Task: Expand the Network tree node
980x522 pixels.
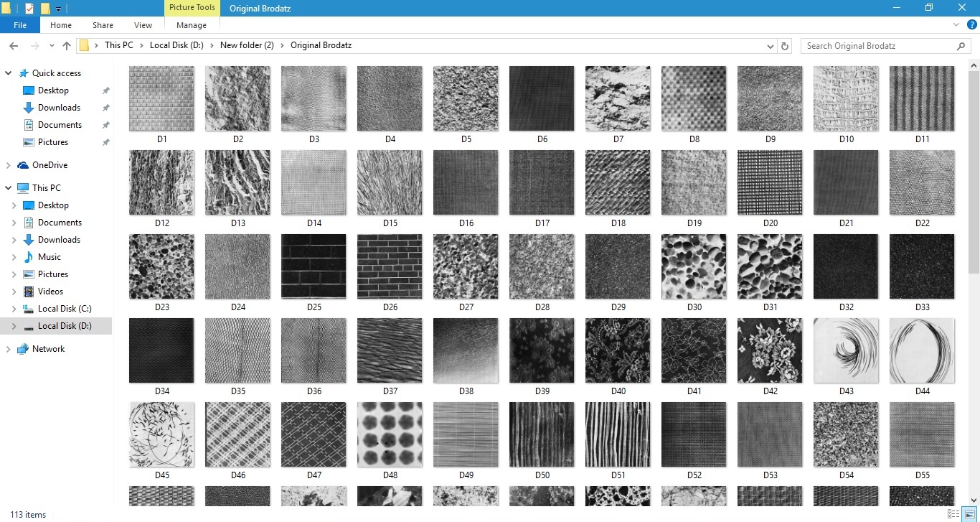Action: point(8,349)
